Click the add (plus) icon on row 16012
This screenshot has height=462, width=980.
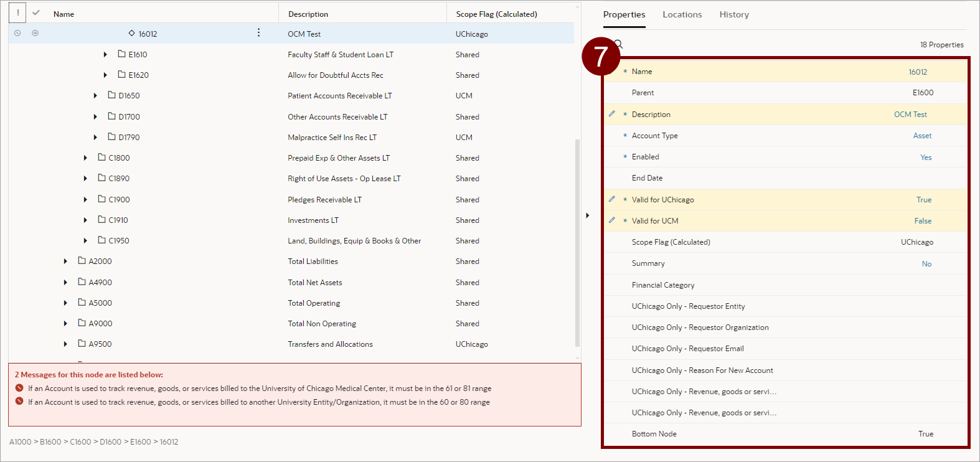(x=35, y=34)
